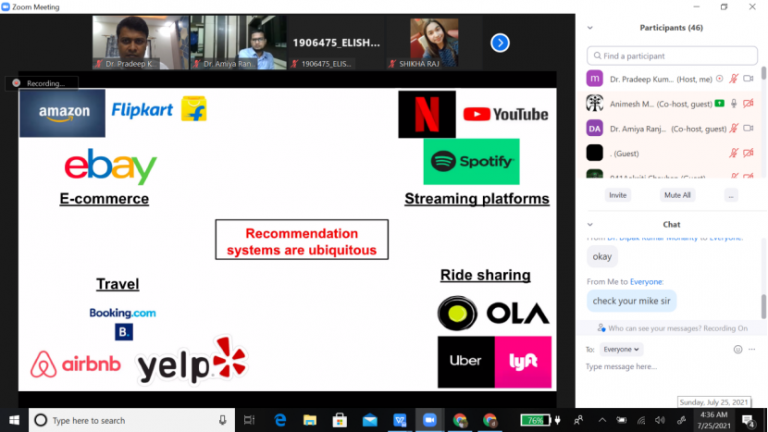Viewport: 768px width, 432px height.
Task: Click the . (Guest) muted microphone icon
Action: pos(733,153)
